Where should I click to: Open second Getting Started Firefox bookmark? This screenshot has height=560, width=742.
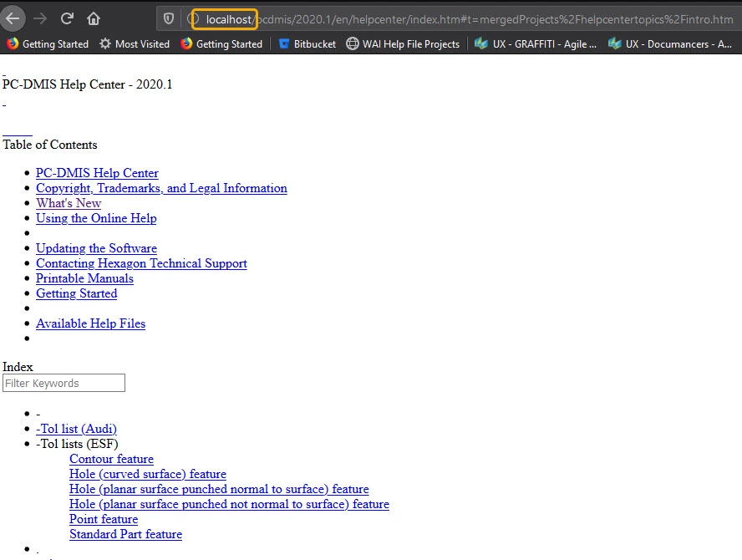[221, 44]
